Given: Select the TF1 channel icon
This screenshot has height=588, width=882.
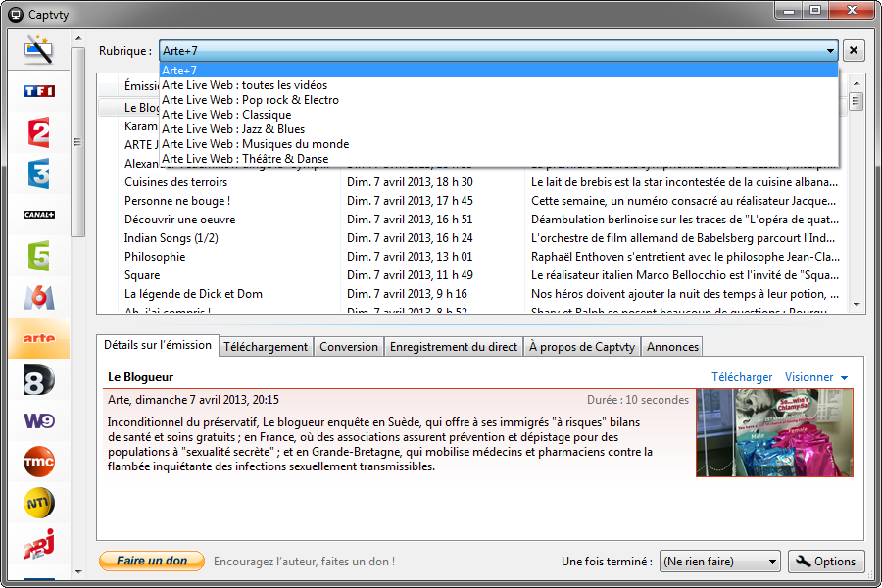Looking at the screenshot, I should (39, 90).
